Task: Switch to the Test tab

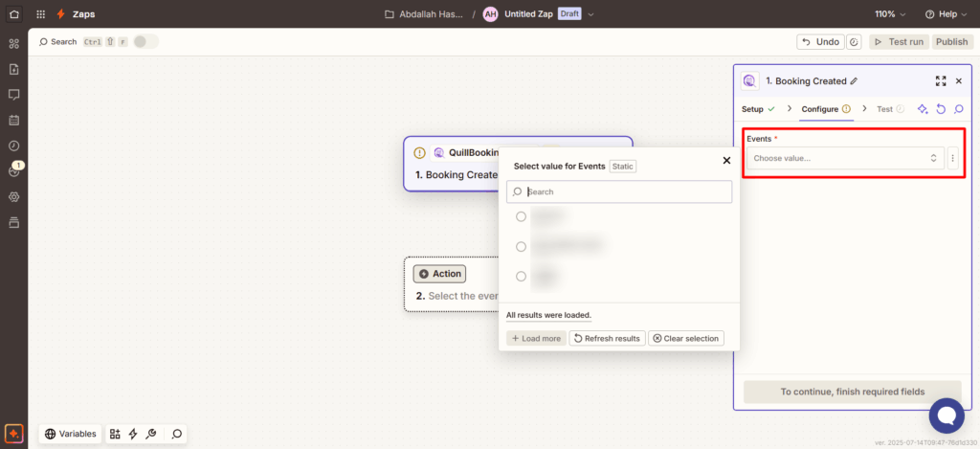Action: click(884, 109)
